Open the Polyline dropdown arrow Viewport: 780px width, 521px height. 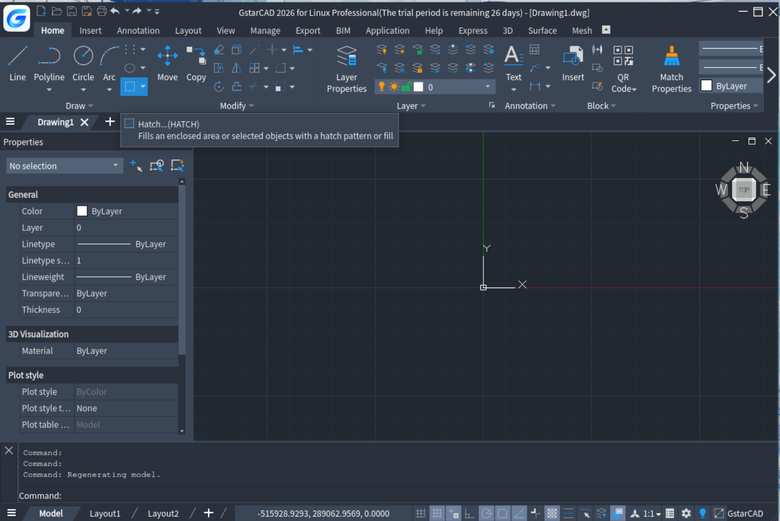(49, 90)
